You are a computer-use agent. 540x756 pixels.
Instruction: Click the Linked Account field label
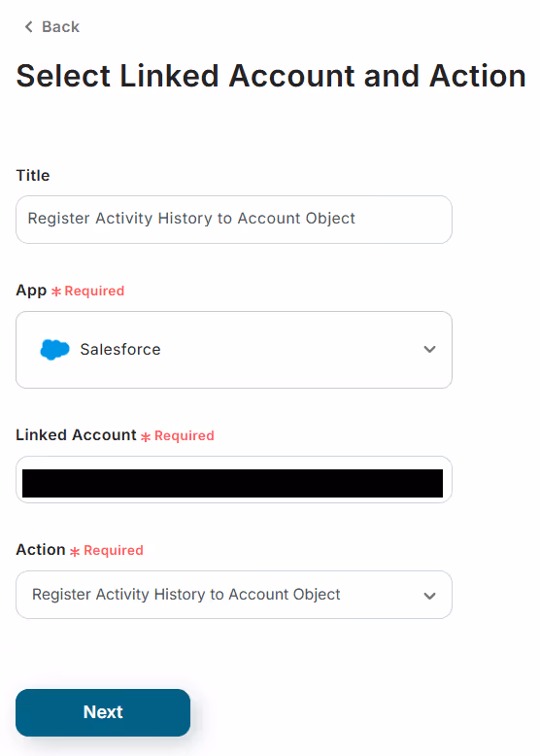[x=76, y=435]
